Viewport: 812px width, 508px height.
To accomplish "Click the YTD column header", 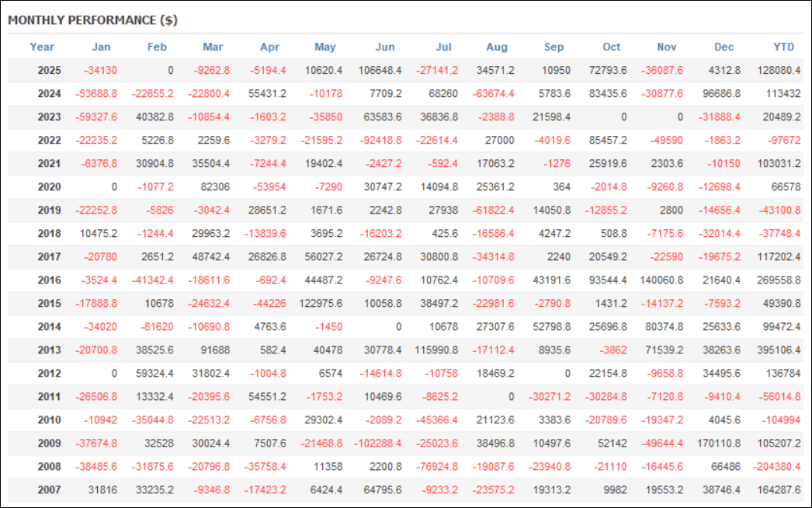I will [783, 47].
